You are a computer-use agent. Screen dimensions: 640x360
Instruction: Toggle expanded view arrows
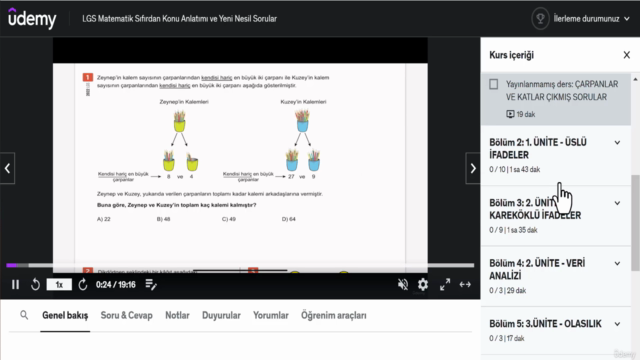point(465,284)
